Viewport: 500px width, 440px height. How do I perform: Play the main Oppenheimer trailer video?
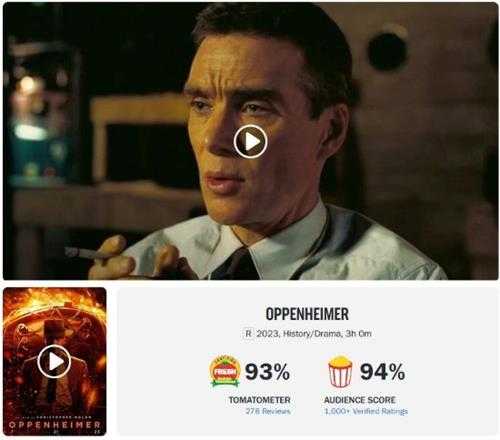250,142
